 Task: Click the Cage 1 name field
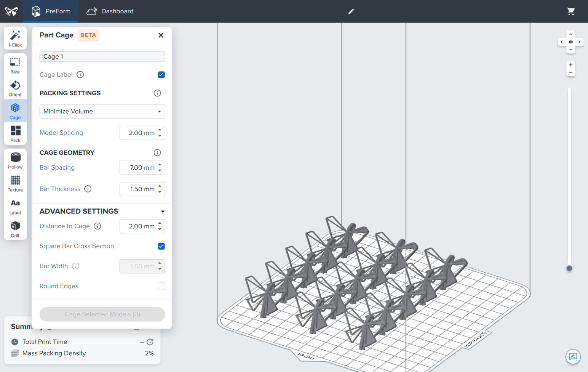tap(102, 56)
